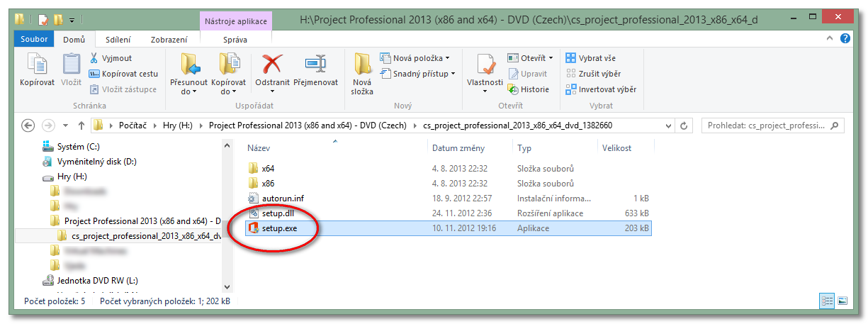
Task: Open the Přesunout do button
Action: point(189,74)
